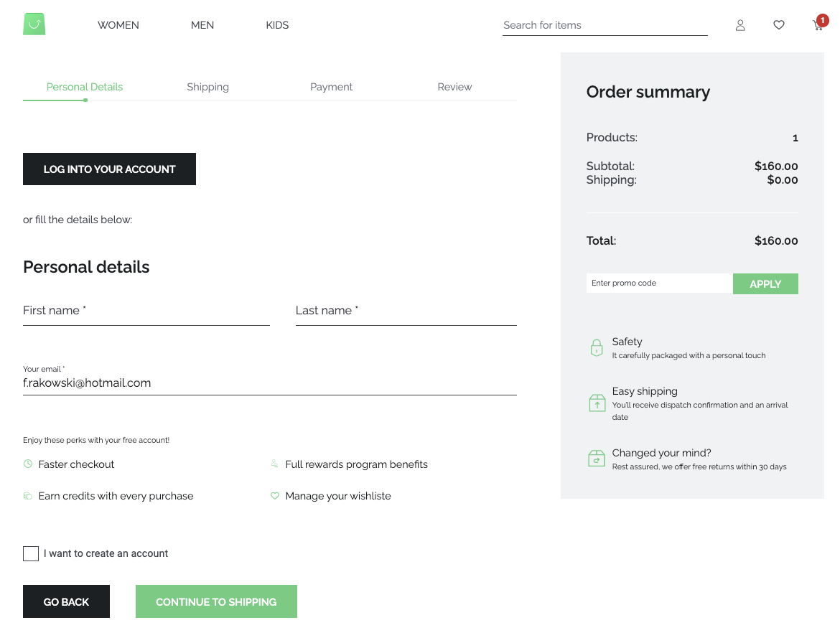Select the Personal Details step tab
Image resolution: width=840 pixels, height=633 pixels.
click(x=85, y=87)
